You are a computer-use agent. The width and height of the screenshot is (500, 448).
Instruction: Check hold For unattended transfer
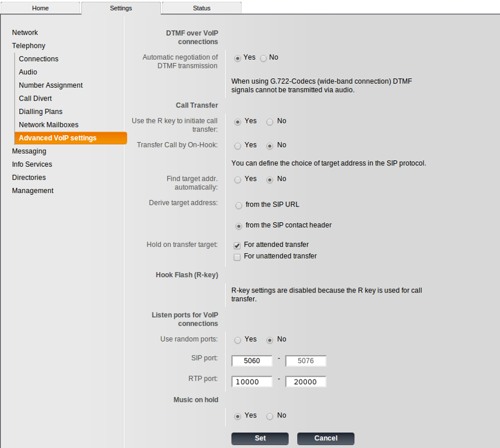point(237,257)
